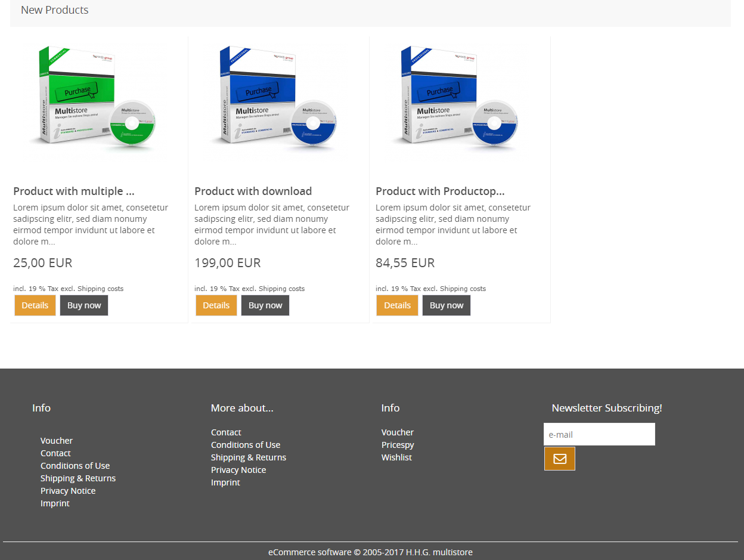Focus the newsletter e-mail field
This screenshot has width=744, height=560.
coord(599,434)
